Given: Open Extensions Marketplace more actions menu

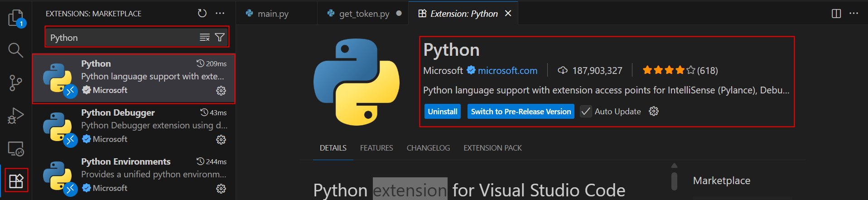Looking at the screenshot, I should [x=220, y=14].
